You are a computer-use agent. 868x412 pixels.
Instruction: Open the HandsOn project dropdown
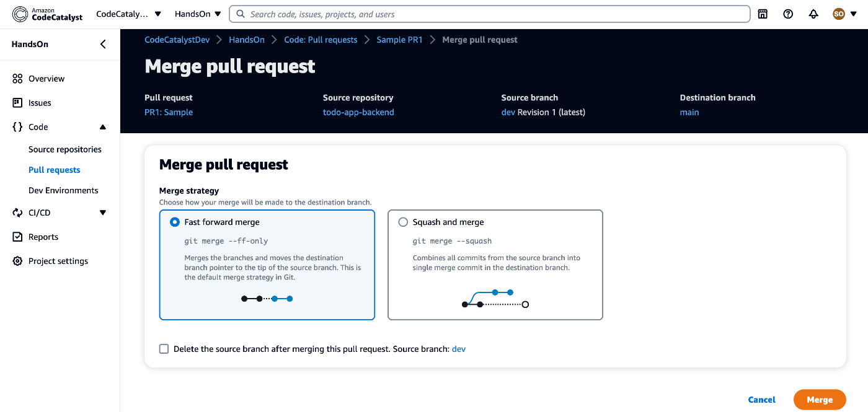pos(198,14)
